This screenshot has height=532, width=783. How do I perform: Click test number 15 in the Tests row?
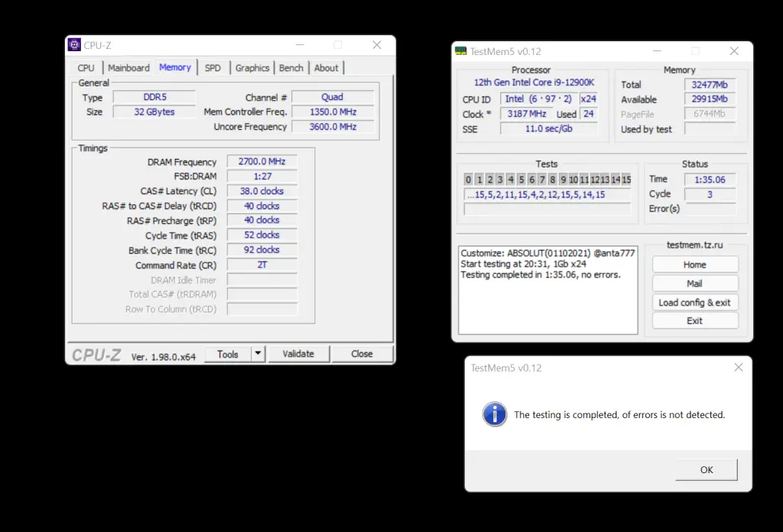click(626, 179)
